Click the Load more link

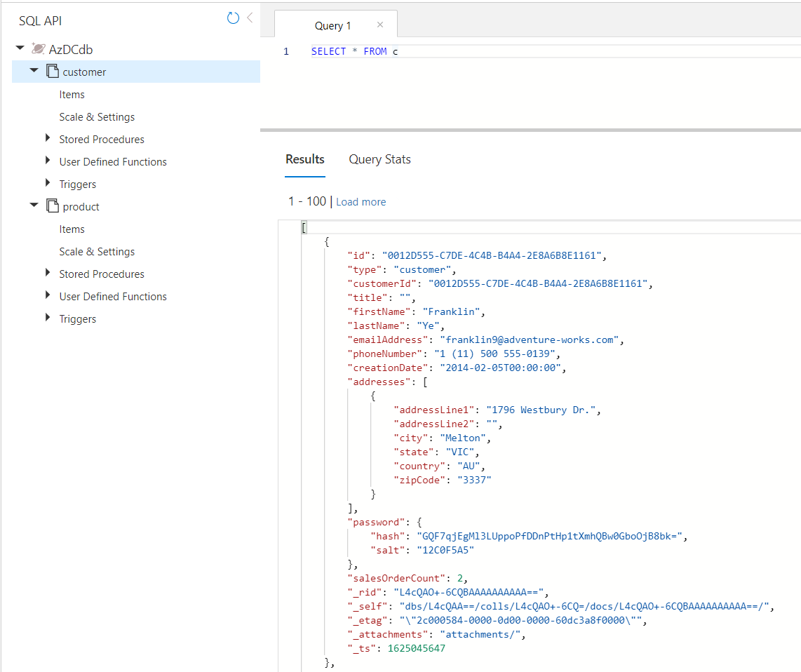361,201
